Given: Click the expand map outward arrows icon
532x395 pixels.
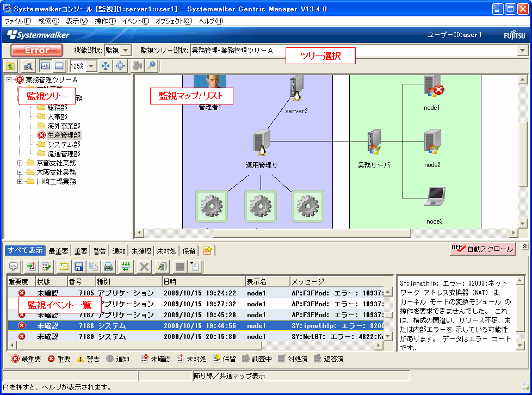Looking at the screenshot, I should click(120, 66).
